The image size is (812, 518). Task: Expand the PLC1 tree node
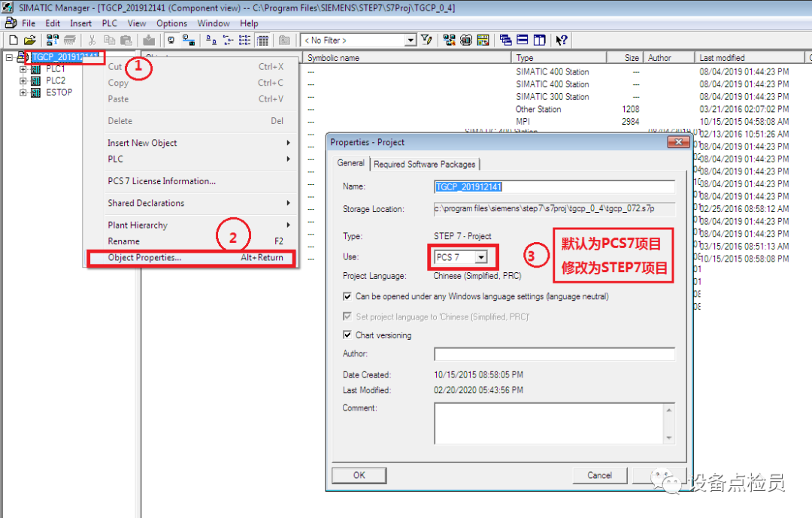tap(23, 69)
